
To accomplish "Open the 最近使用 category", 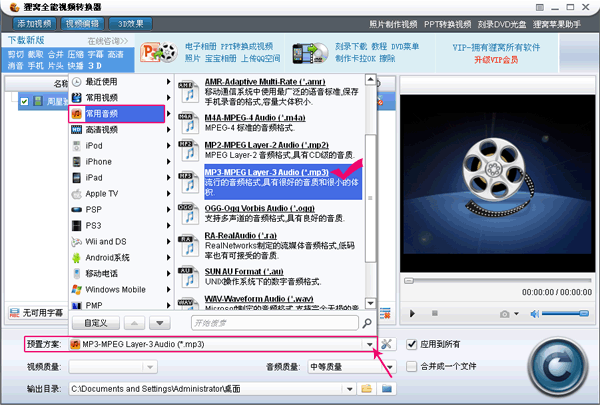I will pos(120,82).
